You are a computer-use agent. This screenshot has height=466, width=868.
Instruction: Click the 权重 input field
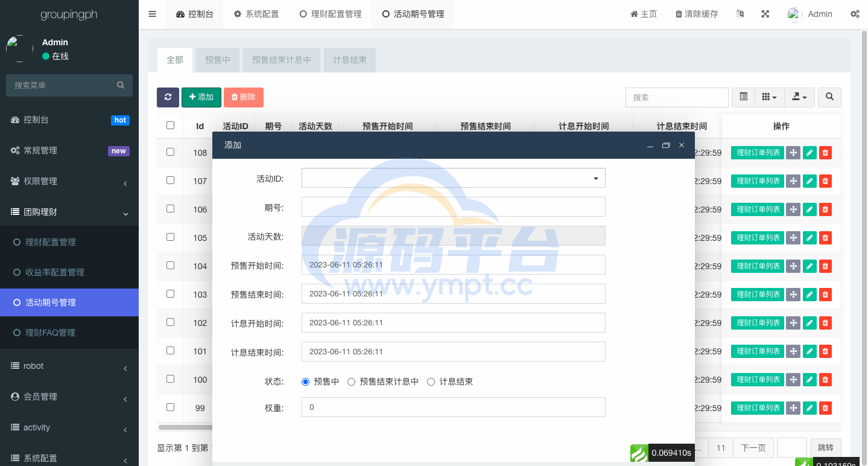point(453,407)
